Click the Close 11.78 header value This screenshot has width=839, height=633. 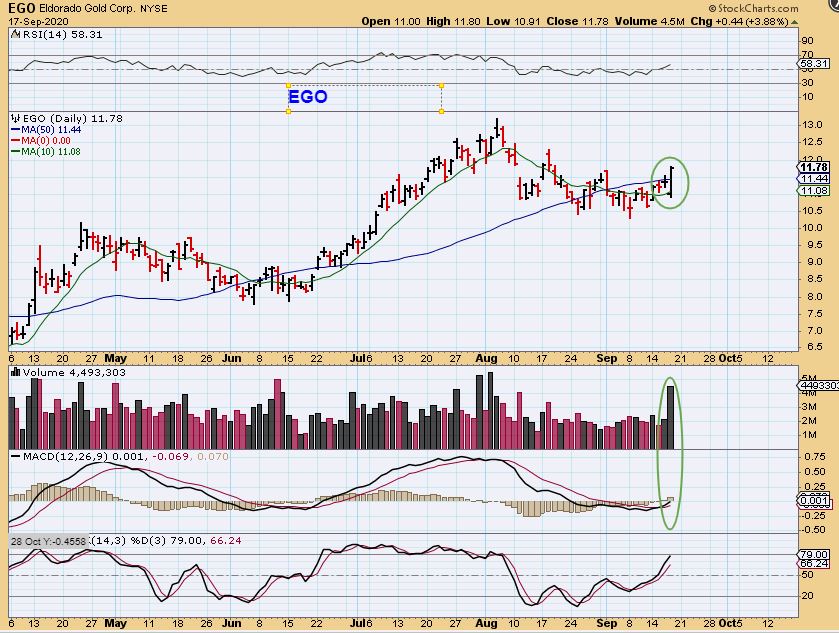[x=578, y=21]
